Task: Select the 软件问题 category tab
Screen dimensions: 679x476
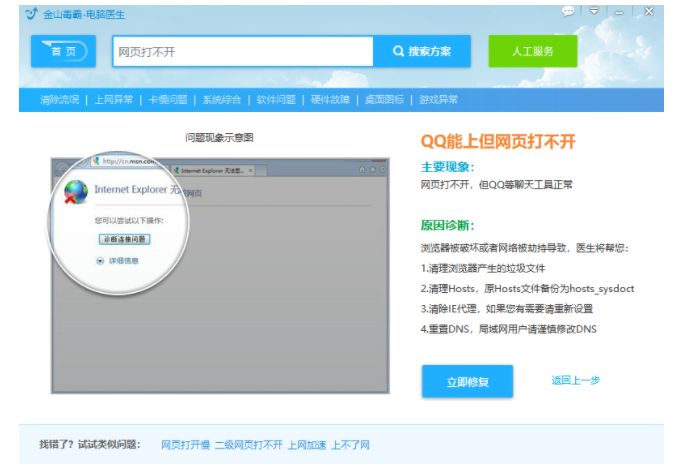Action: [276, 100]
